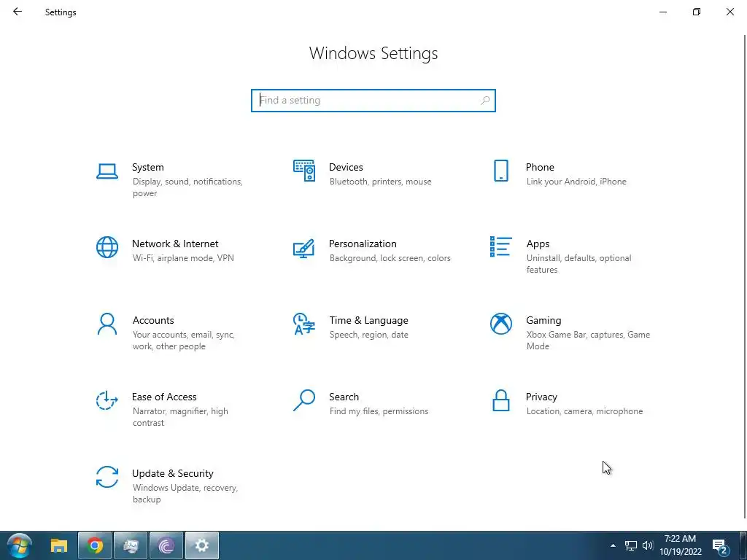This screenshot has height=560, width=747.
Task: Open the Time & Language link
Action: 368,321
